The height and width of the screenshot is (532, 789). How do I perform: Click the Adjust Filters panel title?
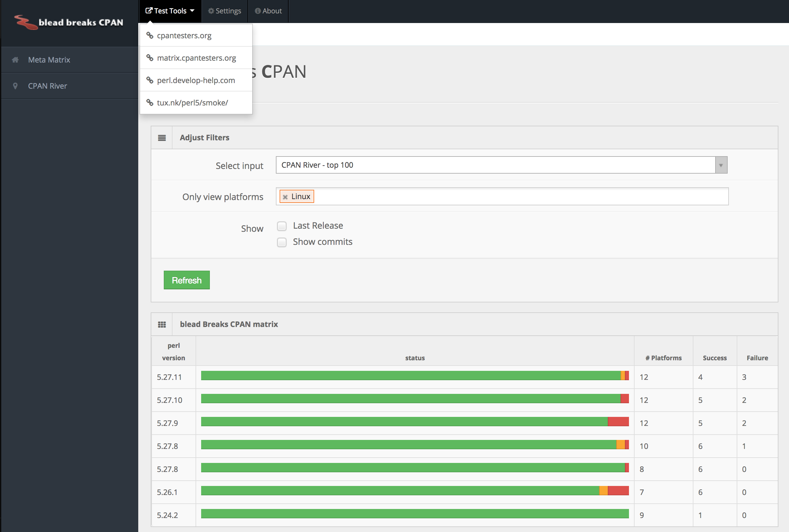point(204,138)
